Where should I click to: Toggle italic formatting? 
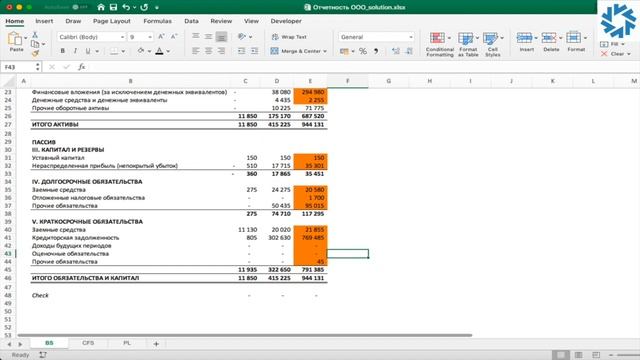click(75, 51)
